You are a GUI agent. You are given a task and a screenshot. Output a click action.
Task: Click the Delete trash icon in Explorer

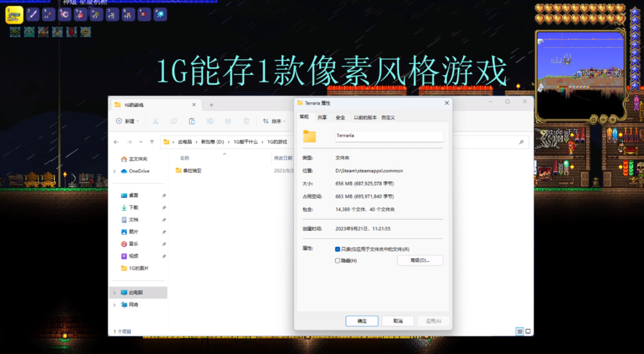pyautogui.click(x=246, y=121)
